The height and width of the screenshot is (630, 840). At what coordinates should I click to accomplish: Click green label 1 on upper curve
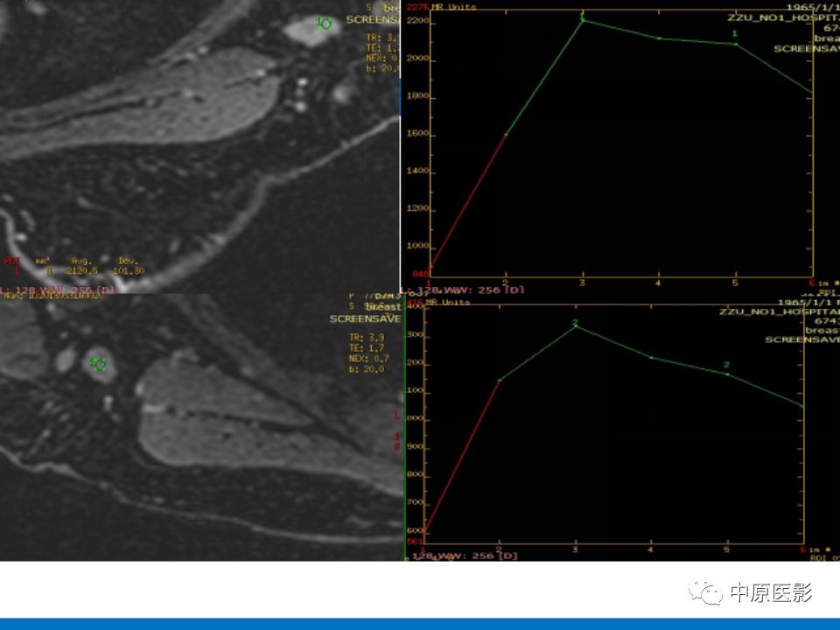pos(735,33)
